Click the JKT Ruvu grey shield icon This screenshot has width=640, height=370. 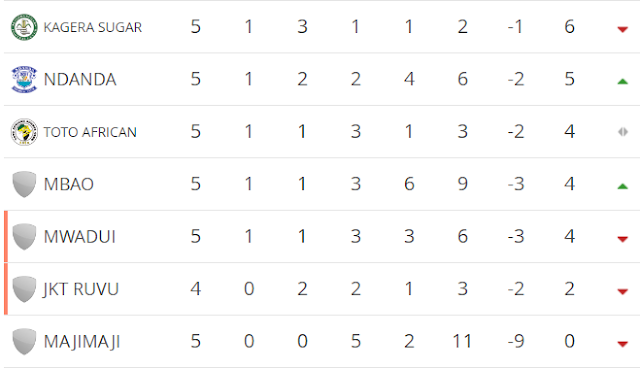(x=24, y=289)
